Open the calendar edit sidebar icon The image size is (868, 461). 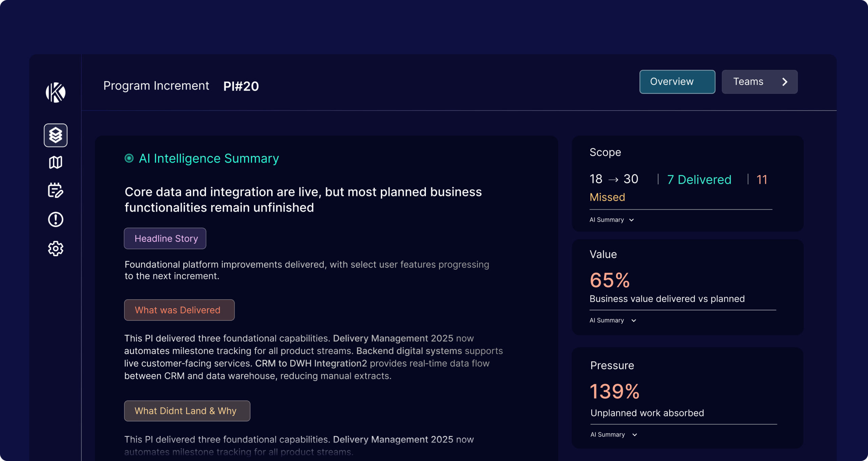click(x=56, y=191)
